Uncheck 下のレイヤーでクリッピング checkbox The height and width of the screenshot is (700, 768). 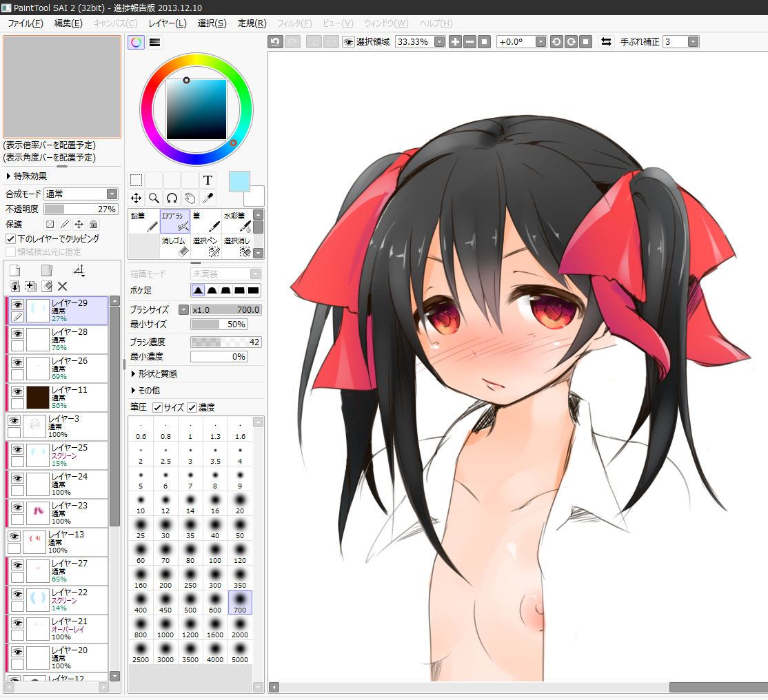click(10, 239)
